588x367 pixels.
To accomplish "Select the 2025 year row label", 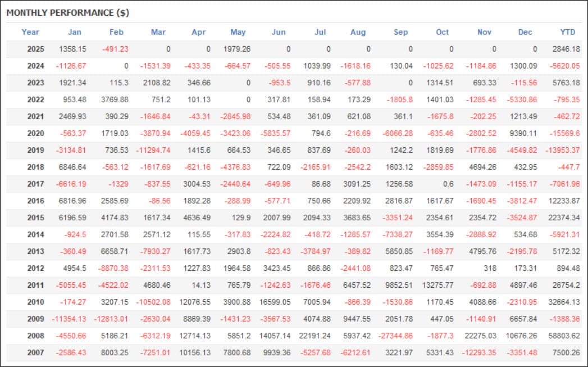I will pyautogui.click(x=35, y=49).
